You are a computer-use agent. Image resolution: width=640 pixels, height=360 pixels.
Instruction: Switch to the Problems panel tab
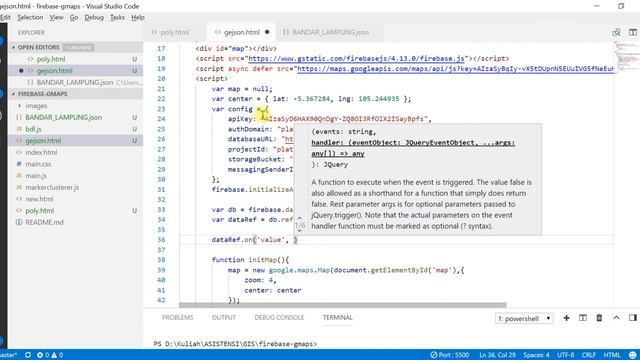click(178, 318)
